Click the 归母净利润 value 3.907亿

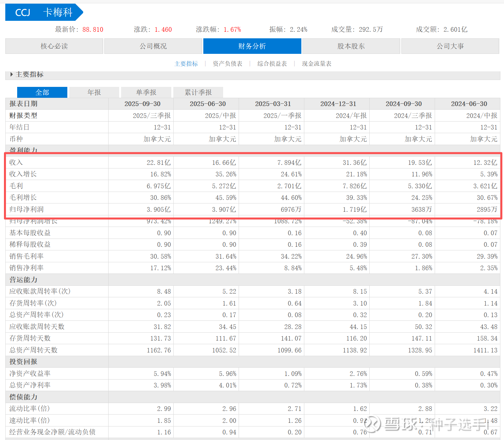[x=224, y=209]
